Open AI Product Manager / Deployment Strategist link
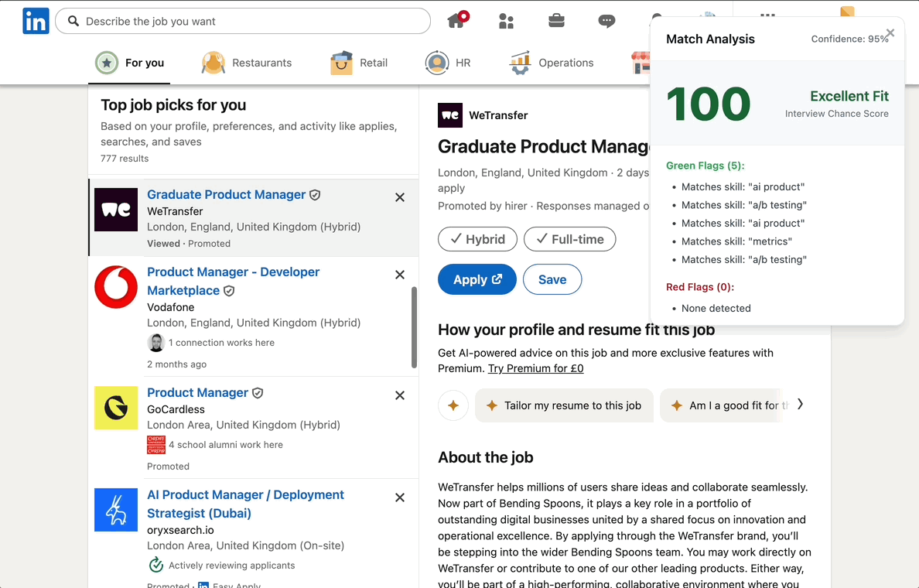This screenshot has width=919, height=588. 245,504
